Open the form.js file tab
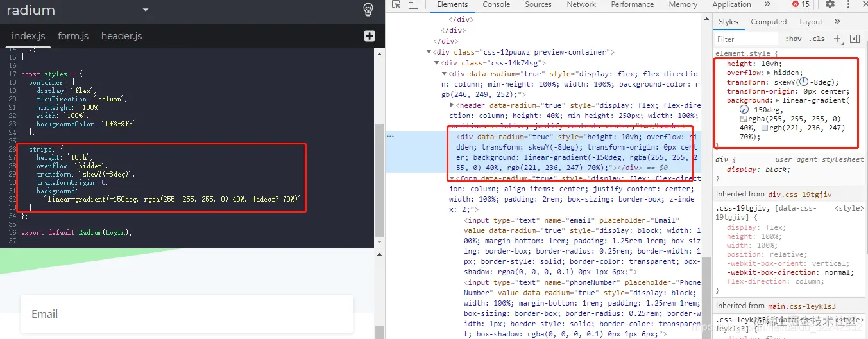This screenshot has height=339, width=868. click(x=73, y=36)
